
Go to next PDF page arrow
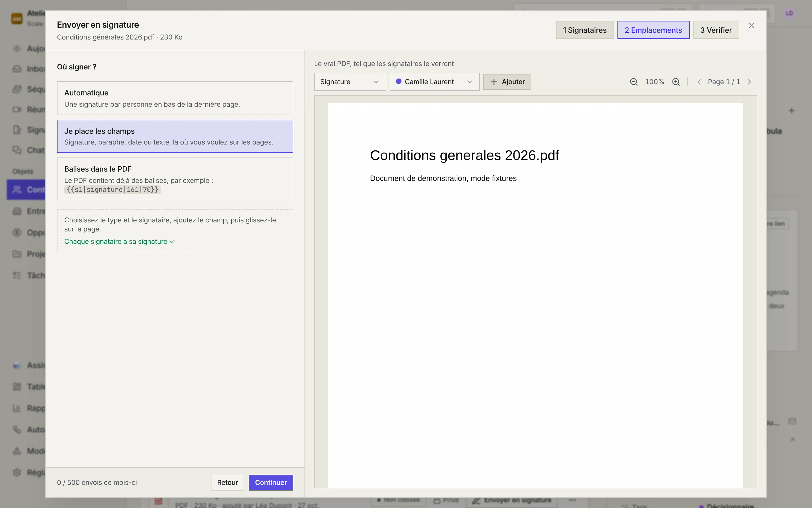[749, 82]
